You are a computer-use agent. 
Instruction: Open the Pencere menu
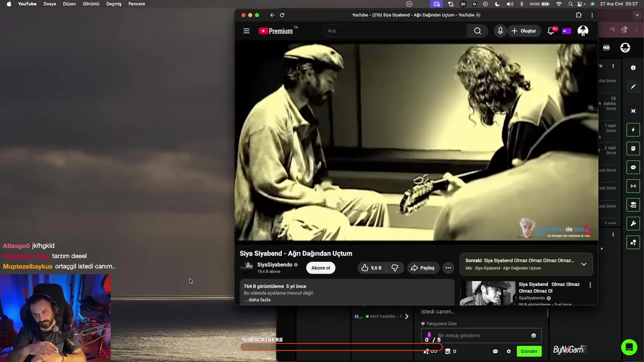pos(137,4)
